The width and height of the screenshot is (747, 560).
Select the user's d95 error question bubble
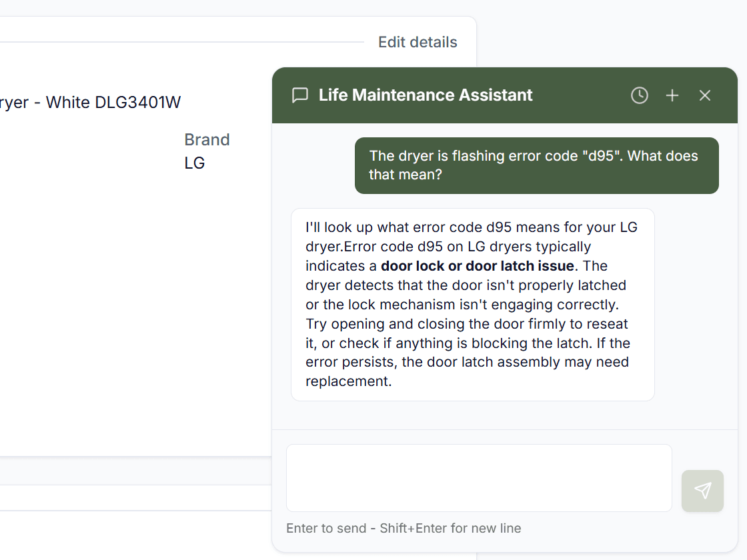point(536,165)
